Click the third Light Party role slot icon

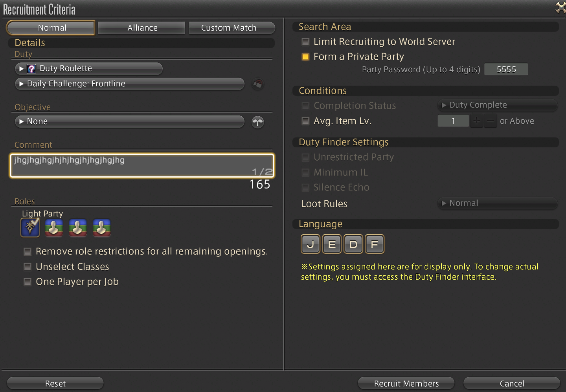[78, 228]
